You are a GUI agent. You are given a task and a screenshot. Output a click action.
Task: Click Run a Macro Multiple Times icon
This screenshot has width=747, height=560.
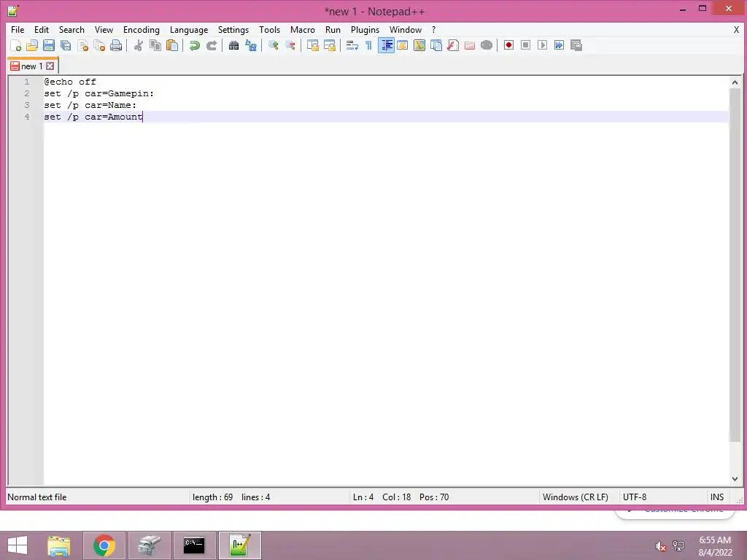(x=560, y=45)
